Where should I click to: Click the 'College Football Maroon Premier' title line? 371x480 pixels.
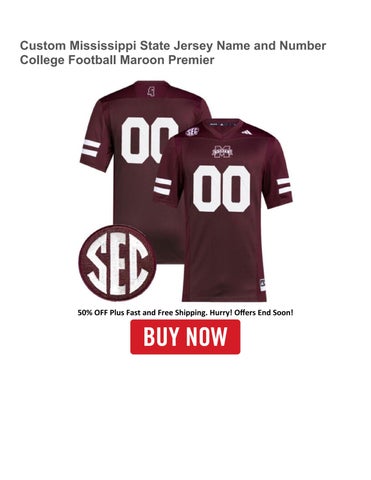point(117,60)
